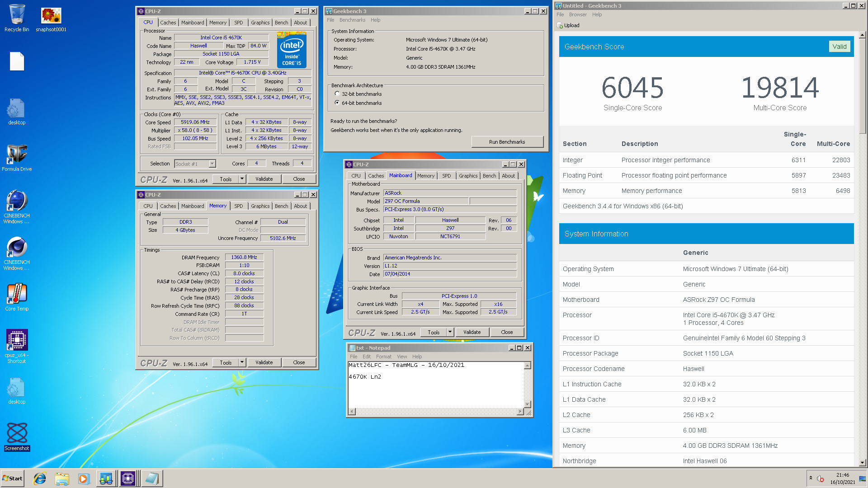Image resolution: width=868 pixels, height=488 pixels.
Task: Click the Floating Point results row
Action: [706, 175]
